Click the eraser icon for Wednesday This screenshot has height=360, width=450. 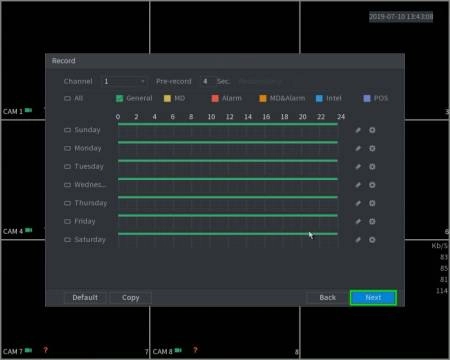click(x=358, y=185)
